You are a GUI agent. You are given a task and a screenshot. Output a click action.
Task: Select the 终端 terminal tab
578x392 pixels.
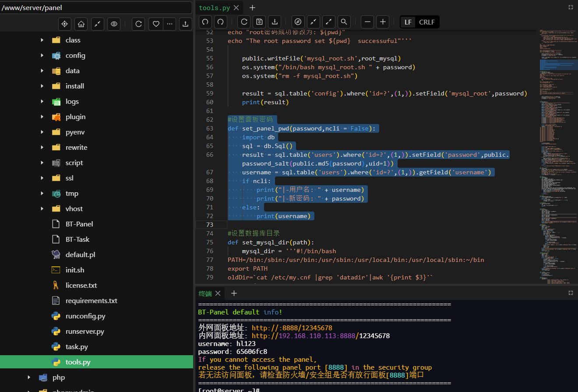(x=205, y=293)
